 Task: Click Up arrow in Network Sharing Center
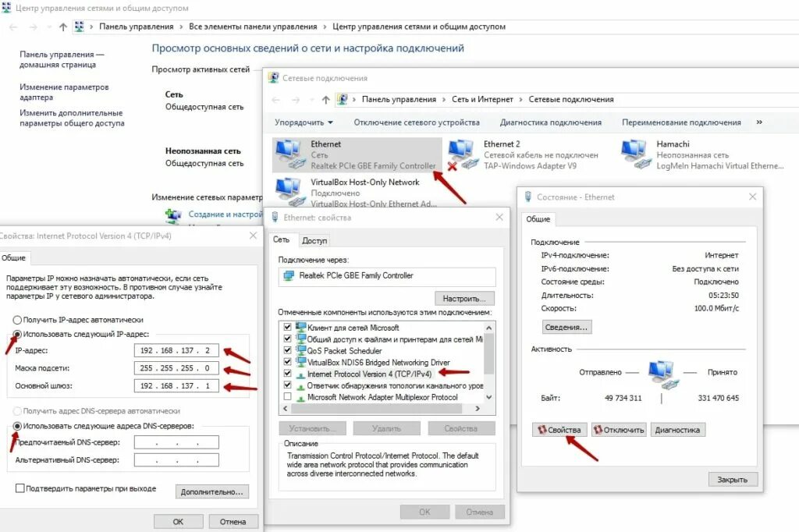coord(62,27)
